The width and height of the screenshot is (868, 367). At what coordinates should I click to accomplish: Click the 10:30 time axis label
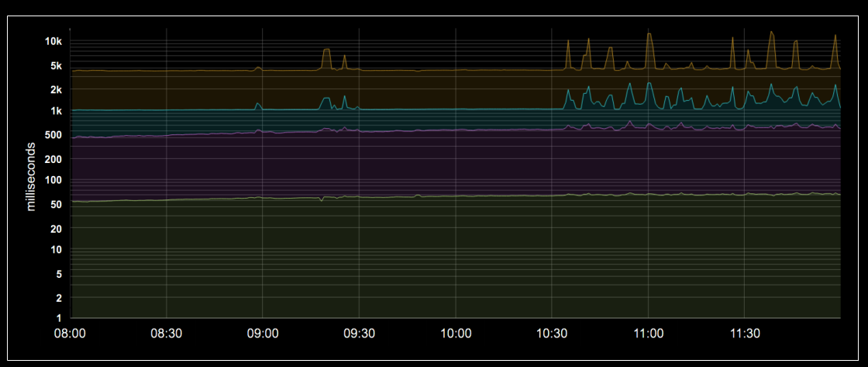552,334
